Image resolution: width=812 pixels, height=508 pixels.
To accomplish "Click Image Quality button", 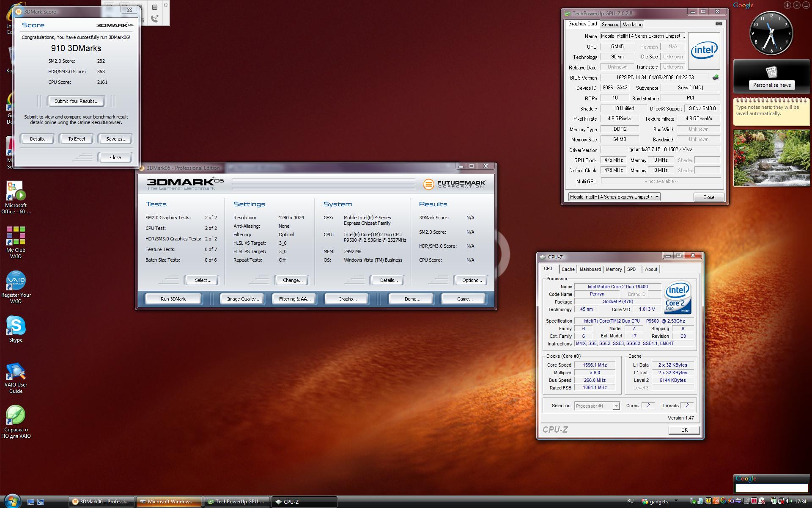I will [243, 299].
